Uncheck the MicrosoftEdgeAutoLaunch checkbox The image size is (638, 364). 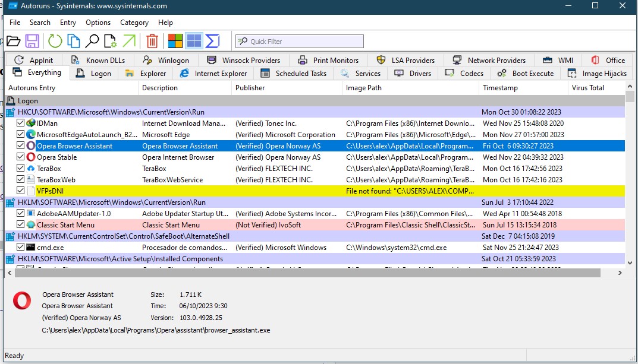20,134
